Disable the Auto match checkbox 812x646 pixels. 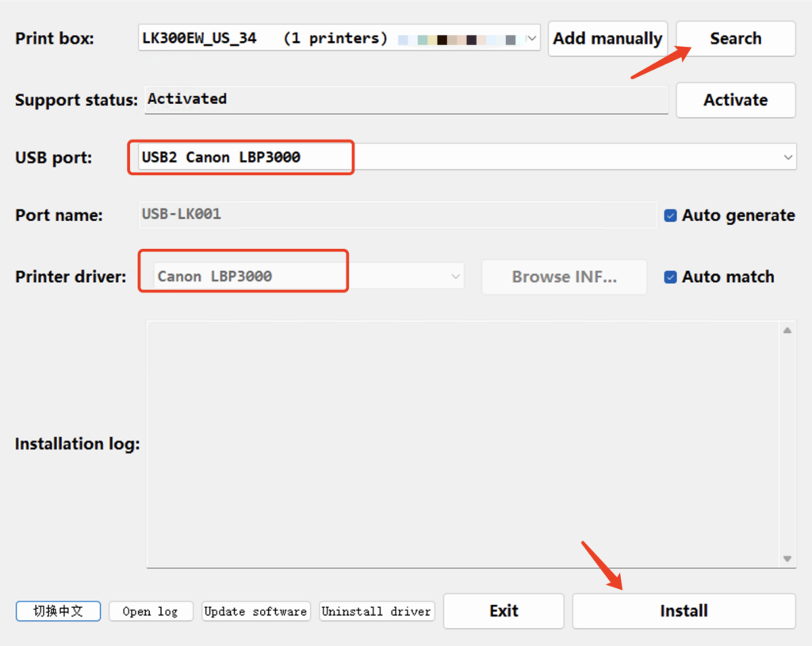point(671,277)
